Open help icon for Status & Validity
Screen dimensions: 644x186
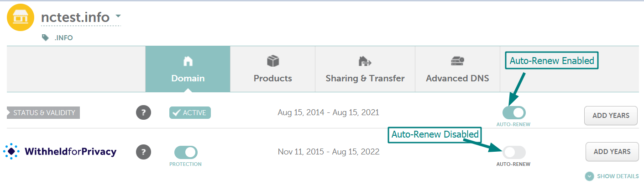143,113
